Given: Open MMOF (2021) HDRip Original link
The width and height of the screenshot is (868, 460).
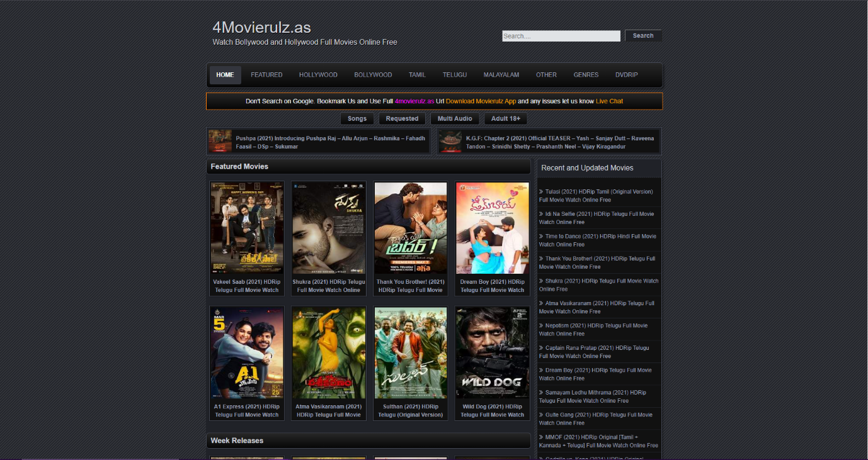Looking at the screenshot, I should [x=598, y=441].
